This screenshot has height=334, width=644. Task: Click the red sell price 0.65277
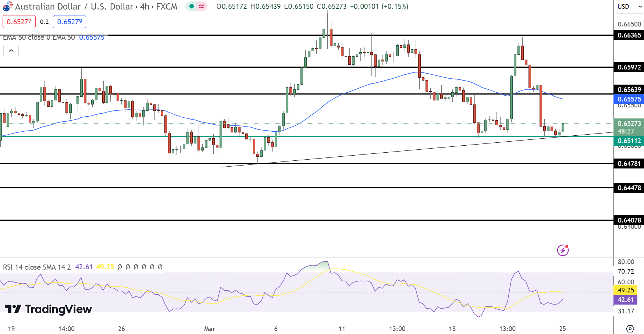click(x=19, y=22)
